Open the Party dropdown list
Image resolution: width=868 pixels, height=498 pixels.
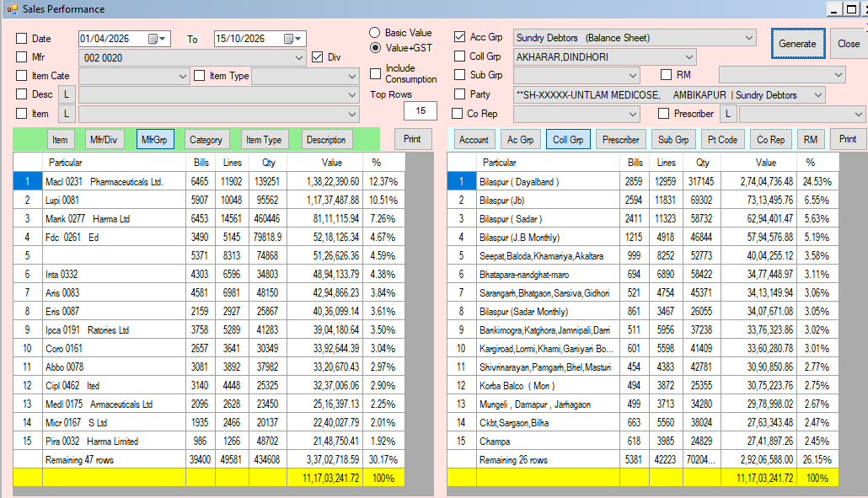818,95
